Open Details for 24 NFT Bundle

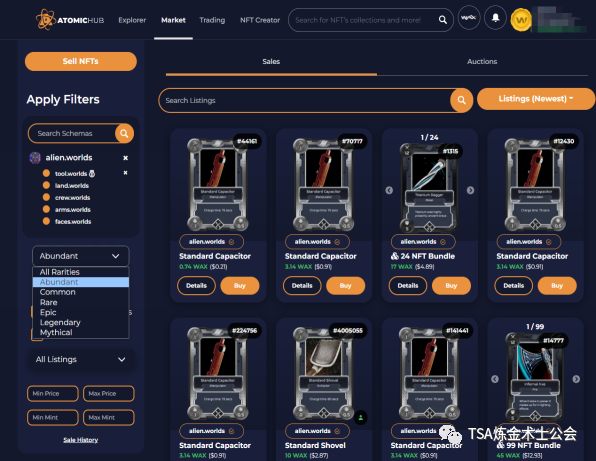[407, 285]
